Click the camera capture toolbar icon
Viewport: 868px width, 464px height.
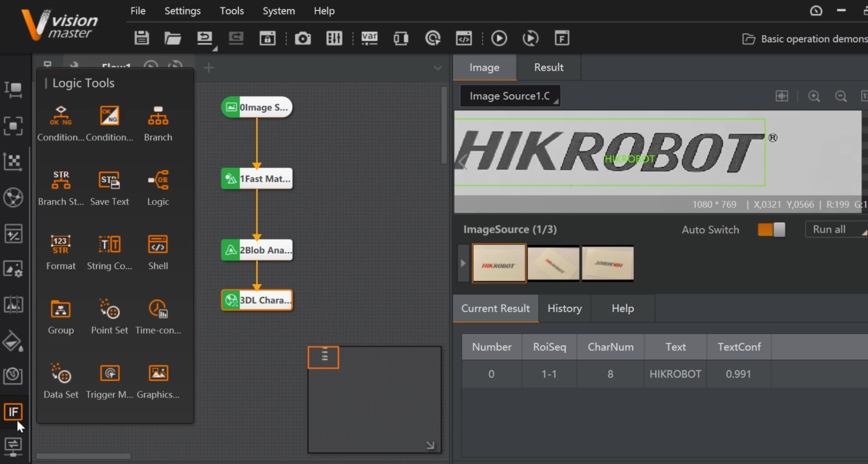click(x=302, y=39)
